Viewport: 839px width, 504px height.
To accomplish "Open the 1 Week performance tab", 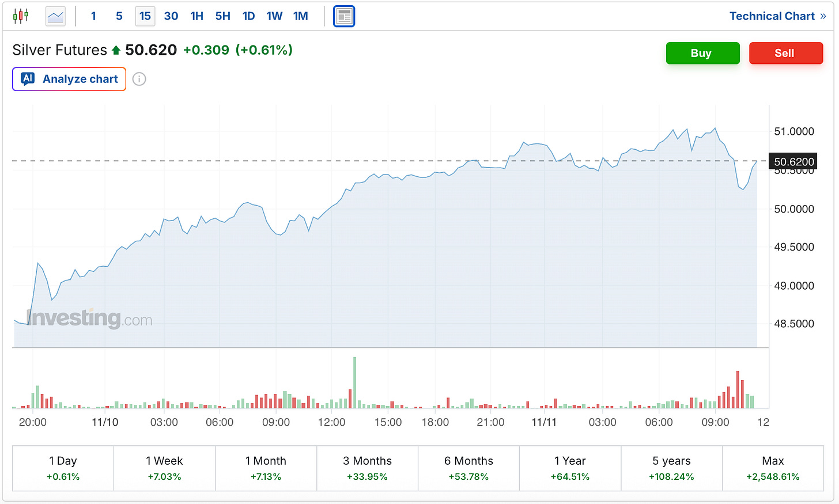I will point(164,468).
